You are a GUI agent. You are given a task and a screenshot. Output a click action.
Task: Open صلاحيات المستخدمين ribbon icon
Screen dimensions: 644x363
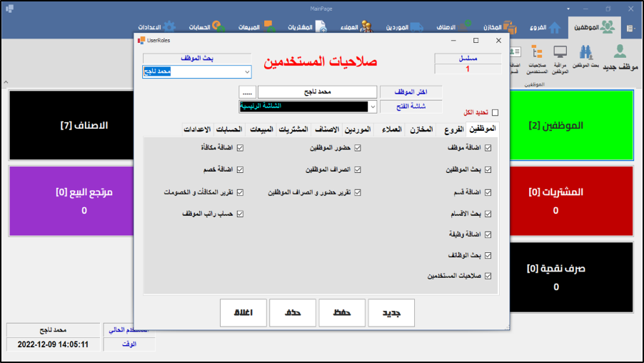(538, 56)
